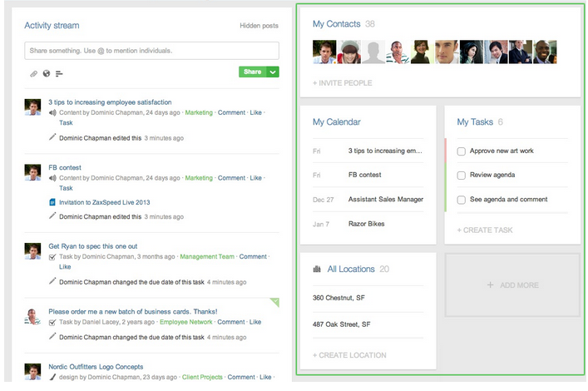The height and width of the screenshot is (391, 588).
Task: Open the Razor Bikes calendar entry
Action: tap(367, 224)
